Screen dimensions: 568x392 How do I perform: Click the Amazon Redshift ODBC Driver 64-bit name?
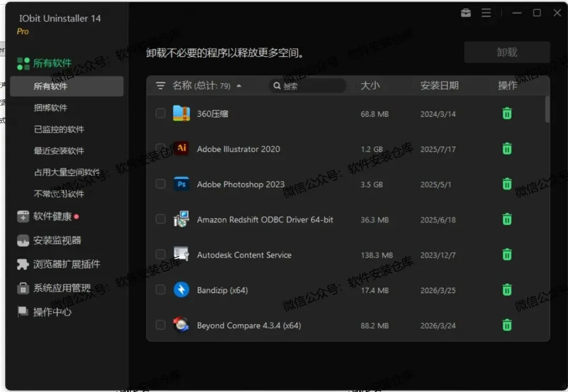pyautogui.click(x=265, y=219)
